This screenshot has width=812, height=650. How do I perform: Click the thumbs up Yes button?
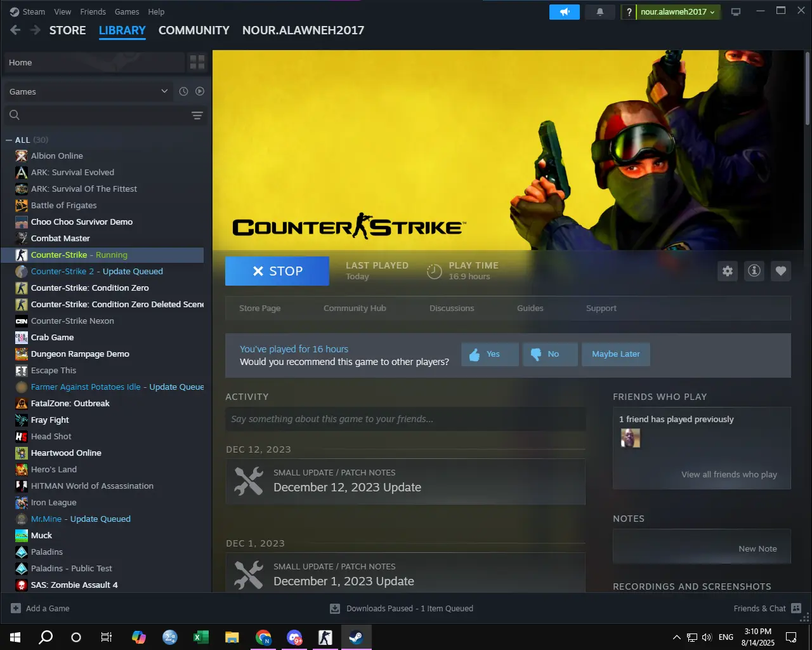tap(490, 354)
